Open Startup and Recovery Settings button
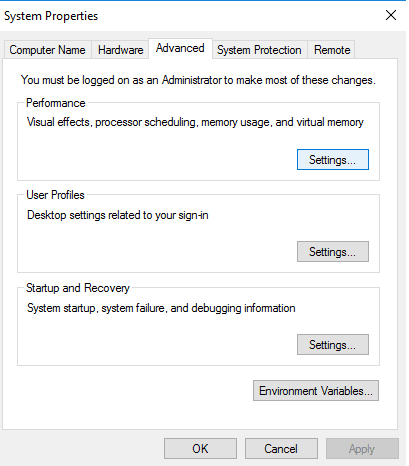The image size is (409, 466). click(333, 345)
